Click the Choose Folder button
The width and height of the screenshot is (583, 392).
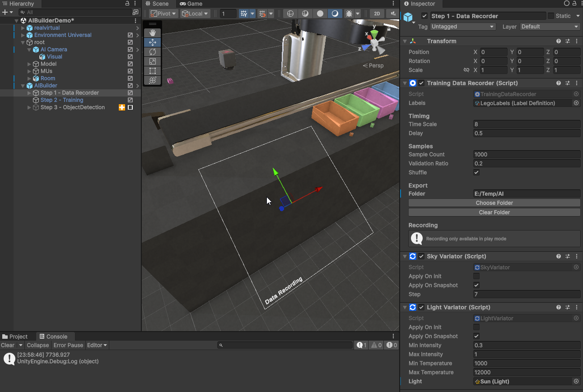click(x=494, y=203)
